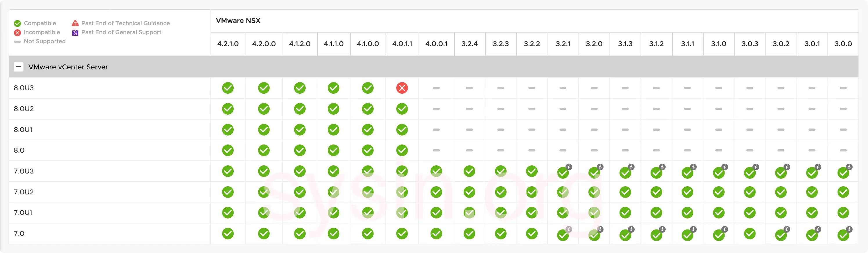Viewport: 868px width, 253px height.
Task: Click the compatible checkmark for 7.0 and NSX 3.0.3
Action: pyautogui.click(x=750, y=234)
